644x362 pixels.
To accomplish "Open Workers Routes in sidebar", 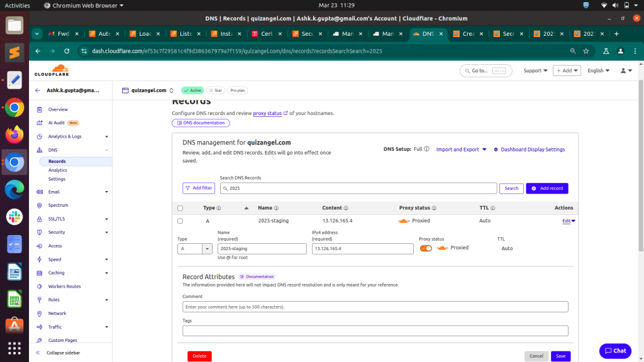I will [x=65, y=287].
